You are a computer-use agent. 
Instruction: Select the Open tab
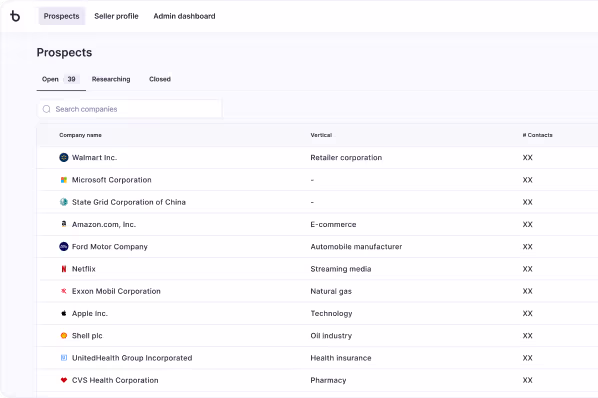61,79
